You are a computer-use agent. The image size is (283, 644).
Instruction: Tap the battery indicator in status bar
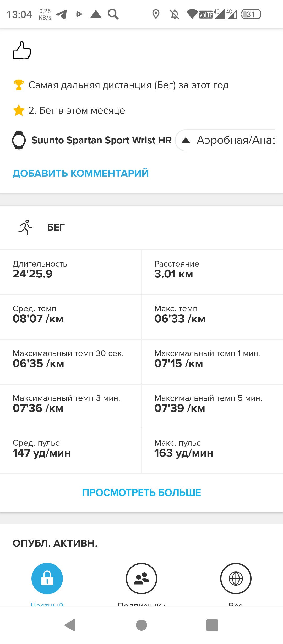click(x=251, y=14)
